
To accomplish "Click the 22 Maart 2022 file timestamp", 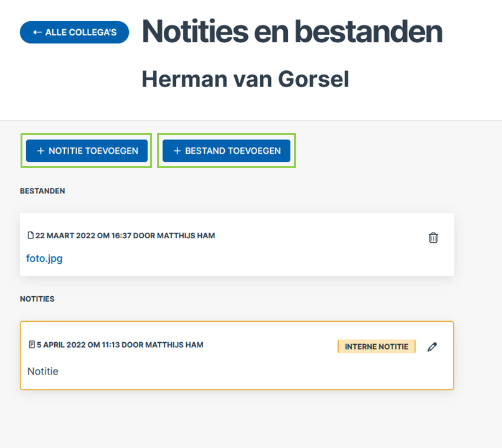I will click(125, 236).
